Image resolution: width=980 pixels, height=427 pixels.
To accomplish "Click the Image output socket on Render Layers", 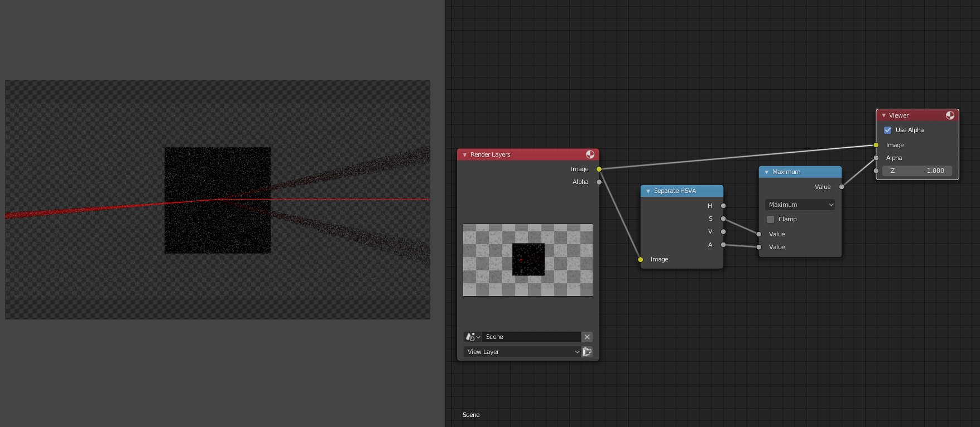I will point(599,169).
